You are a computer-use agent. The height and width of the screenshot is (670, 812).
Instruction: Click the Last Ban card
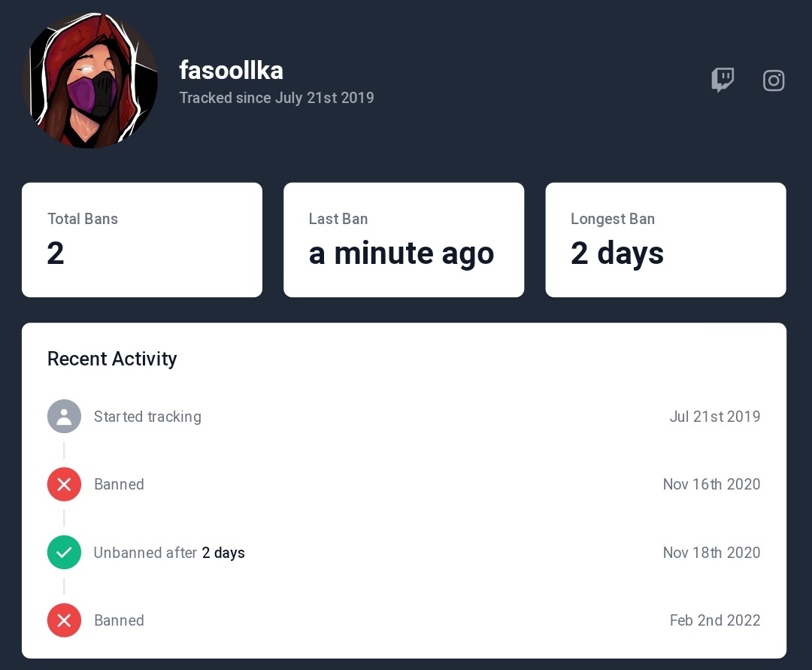404,240
